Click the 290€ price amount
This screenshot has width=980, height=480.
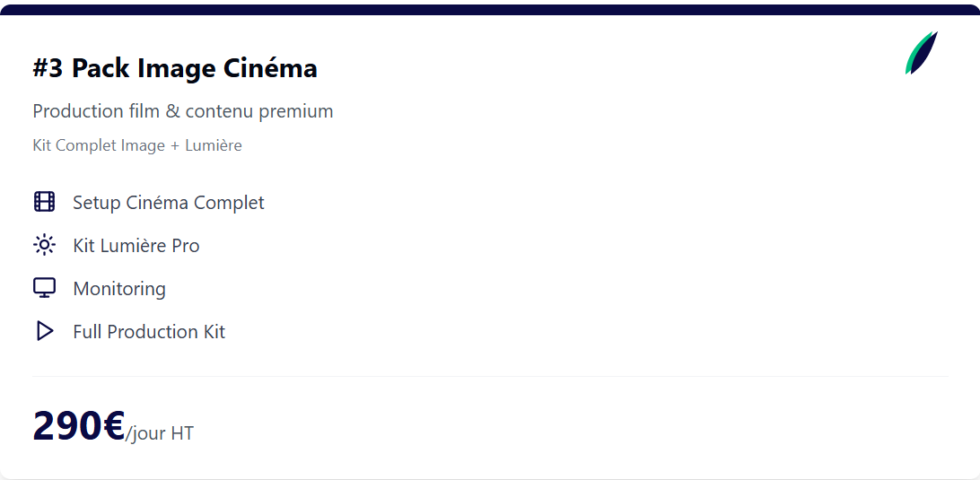tap(79, 425)
